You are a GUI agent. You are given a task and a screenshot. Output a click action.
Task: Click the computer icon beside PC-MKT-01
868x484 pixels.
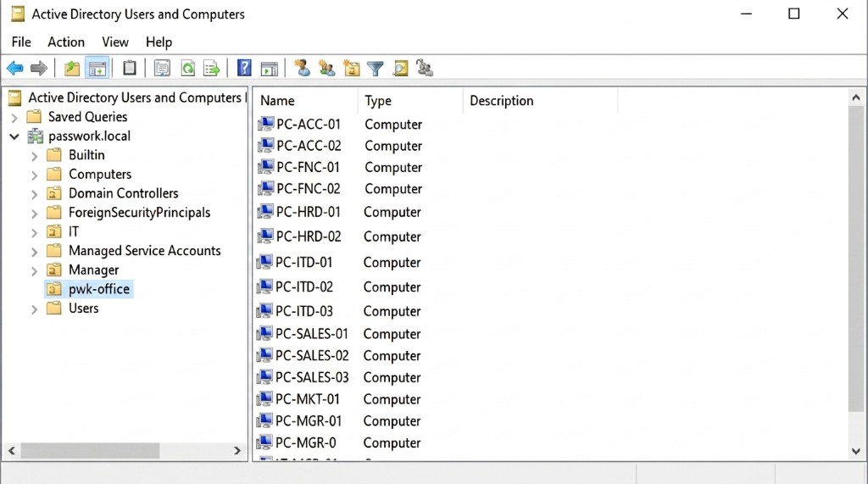[265, 398]
